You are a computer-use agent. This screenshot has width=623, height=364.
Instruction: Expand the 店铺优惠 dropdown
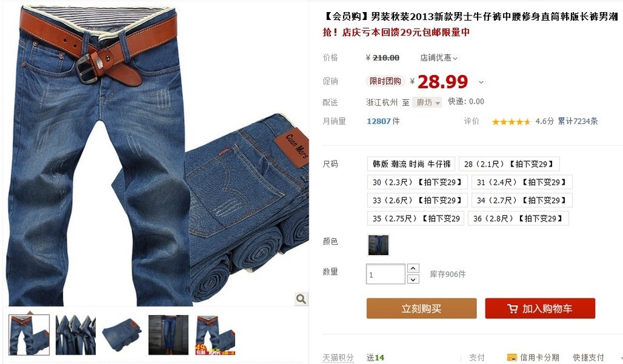tap(439, 58)
